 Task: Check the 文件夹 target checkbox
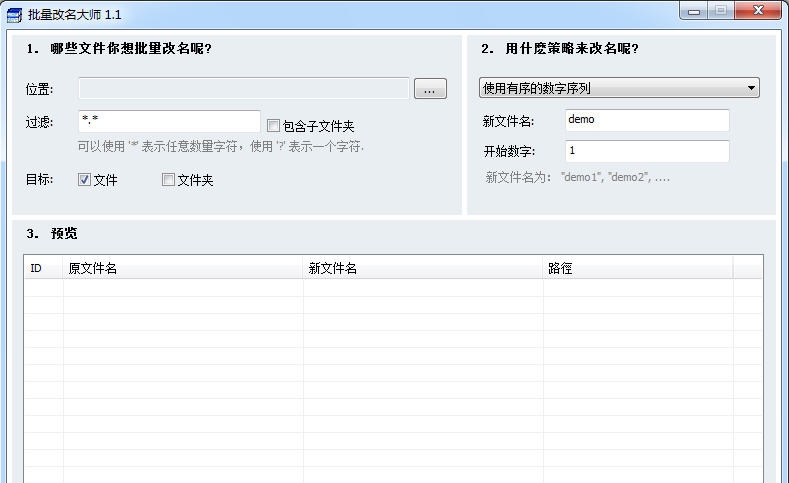click(168, 180)
